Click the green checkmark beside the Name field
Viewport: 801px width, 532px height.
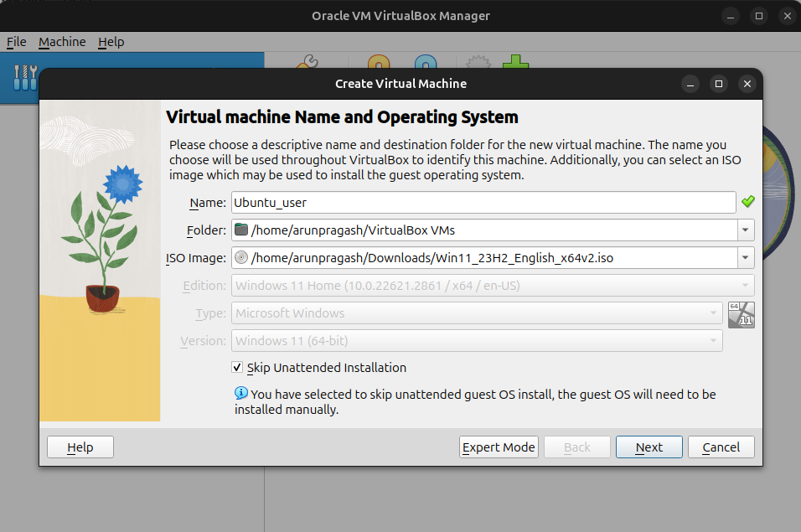748,202
